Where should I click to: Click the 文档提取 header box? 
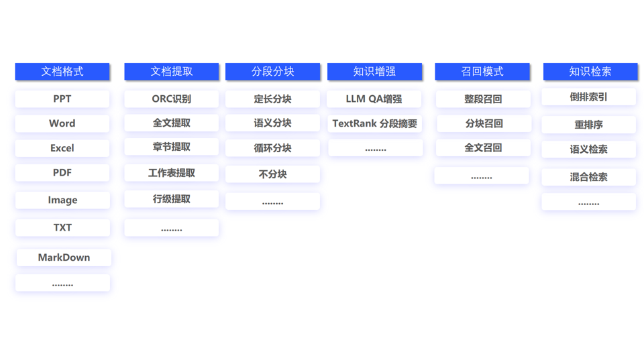pos(171,72)
